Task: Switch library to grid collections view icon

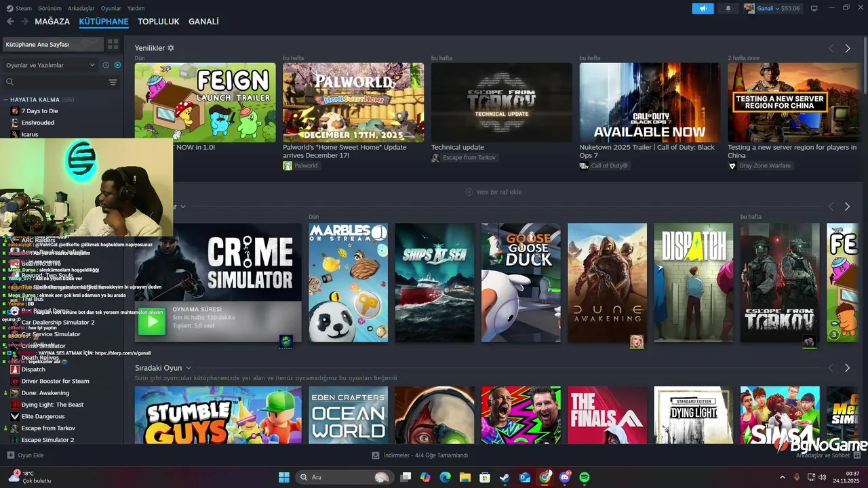Action: [x=113, y=44]
